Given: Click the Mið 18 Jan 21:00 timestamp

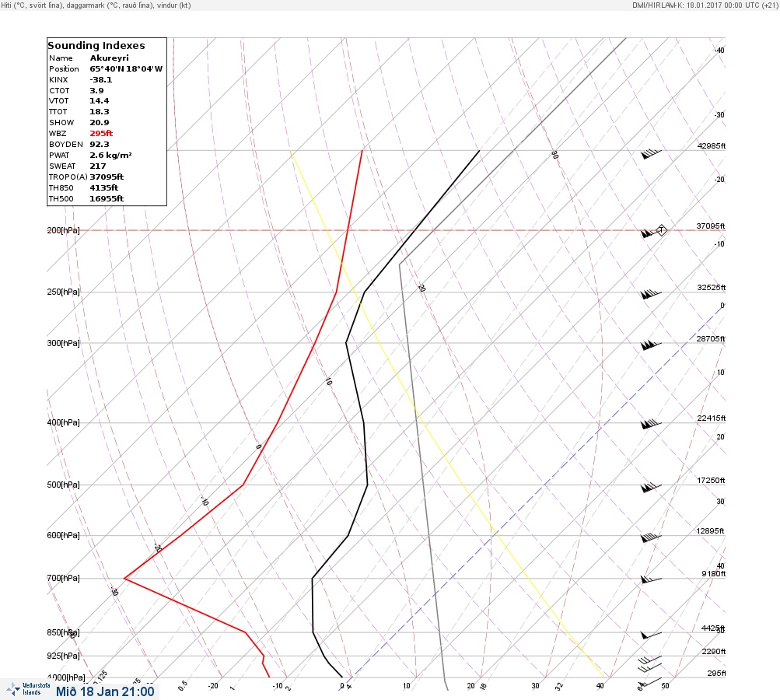Looking at the screenshot, I should pyautogui.click(x=105, y=691).
